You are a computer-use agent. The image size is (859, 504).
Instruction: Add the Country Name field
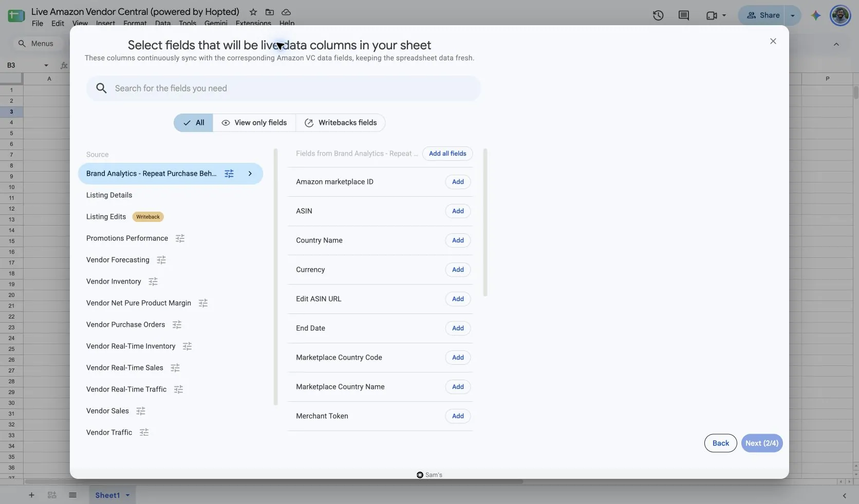pyautogui.click(x=458, y=240)
